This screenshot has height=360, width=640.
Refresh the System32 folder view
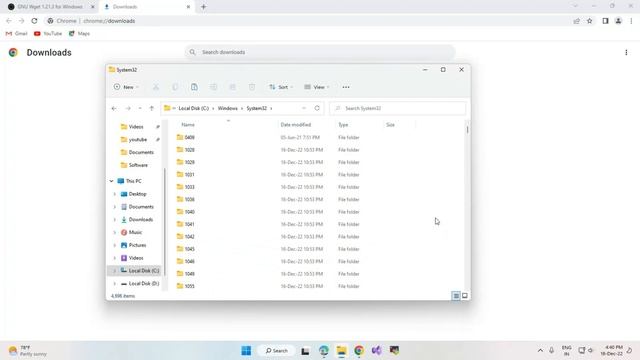(x=317, y=108)
